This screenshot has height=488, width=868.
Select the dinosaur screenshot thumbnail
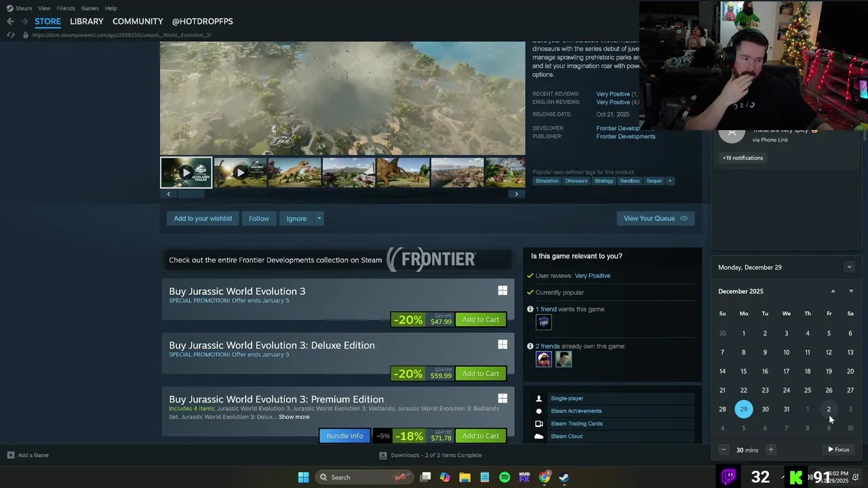point(294,172)
